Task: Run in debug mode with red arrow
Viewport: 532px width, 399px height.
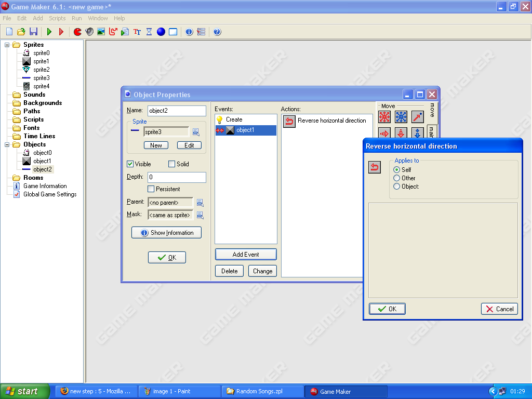Action: click(x=61, y=32)
